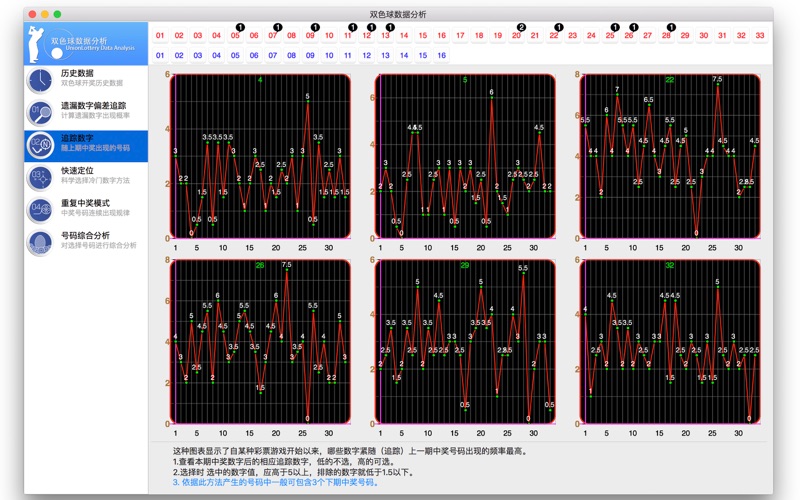800x500 pixels.
Task: Select red ball number 01
Action: (160, 36)
